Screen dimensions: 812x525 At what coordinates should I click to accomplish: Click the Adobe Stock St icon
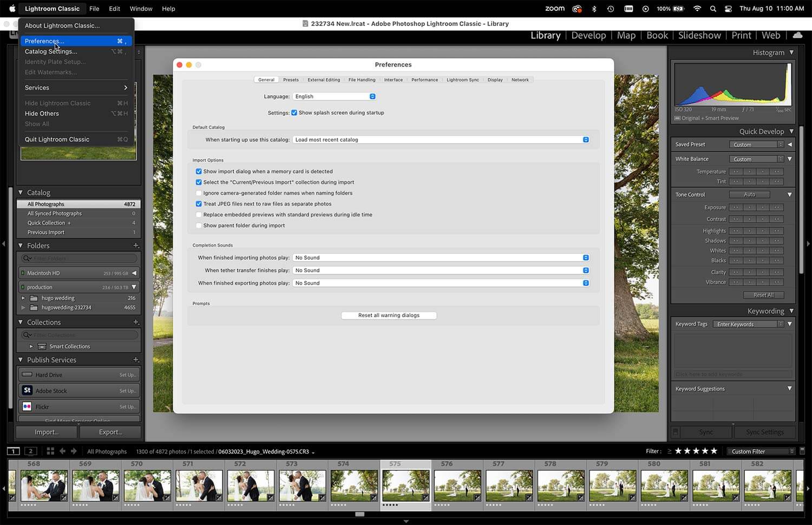click(27, 390)
